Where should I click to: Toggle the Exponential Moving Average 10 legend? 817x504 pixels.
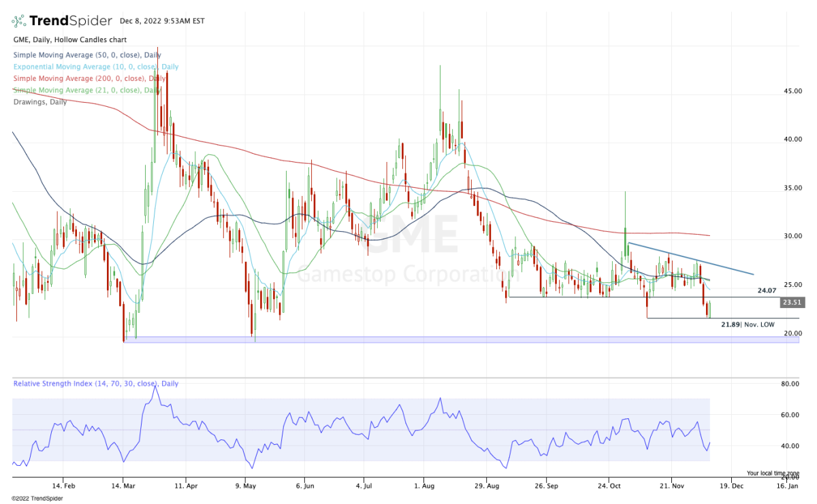click(x=95, y=67)
